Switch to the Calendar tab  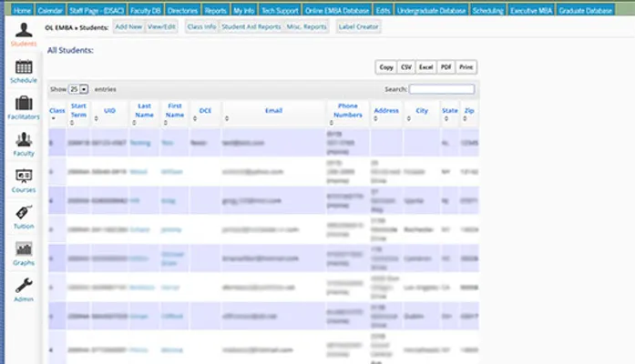tap(50, 9)
